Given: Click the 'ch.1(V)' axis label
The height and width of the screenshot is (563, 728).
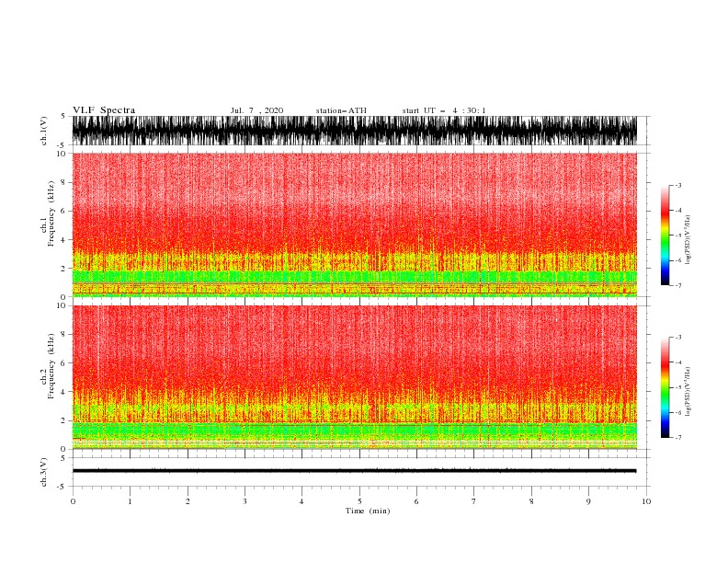Looking at the screenshot, I should pyautogui.click(x=44, y=131).
